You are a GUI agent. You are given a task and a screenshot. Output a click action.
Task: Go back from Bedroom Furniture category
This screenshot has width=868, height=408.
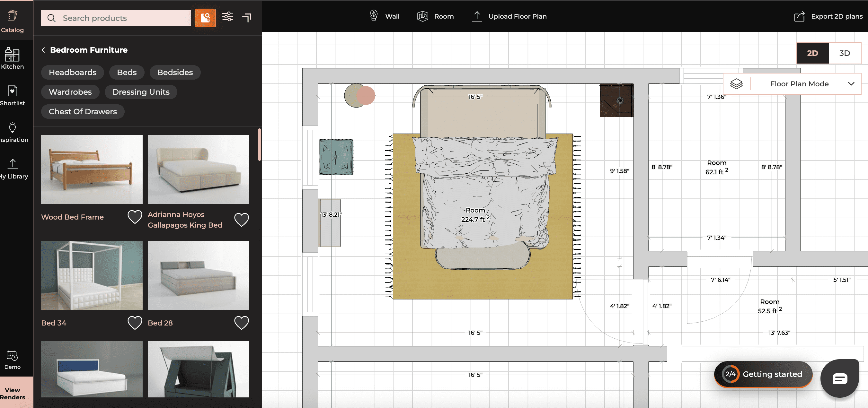(x=43, y=50)
